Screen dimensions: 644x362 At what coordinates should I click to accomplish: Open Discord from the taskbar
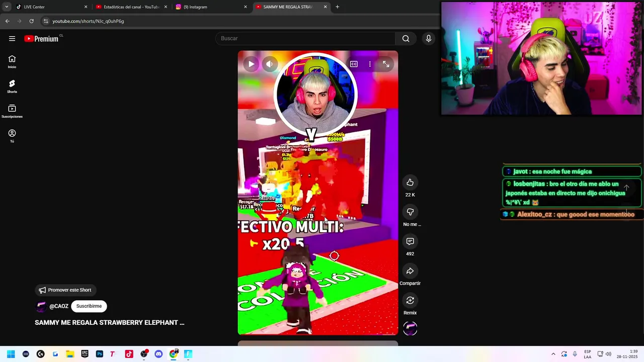pyautogui.click(x=158, y=354)
